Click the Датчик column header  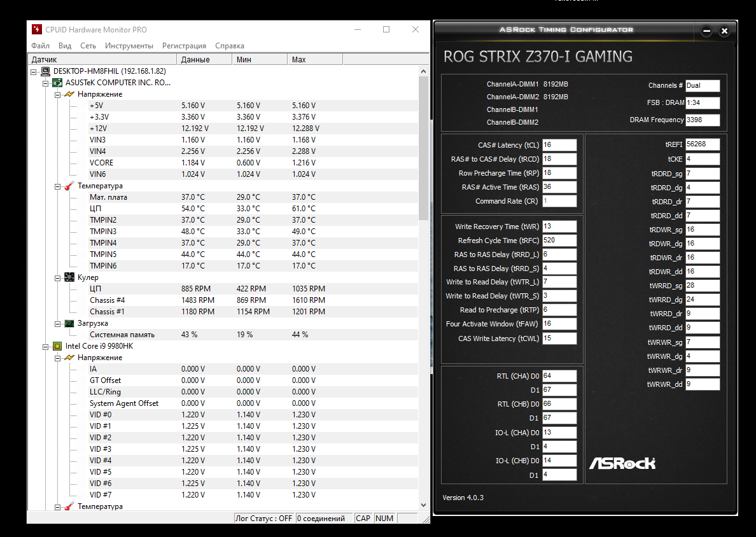coord(102,59)
